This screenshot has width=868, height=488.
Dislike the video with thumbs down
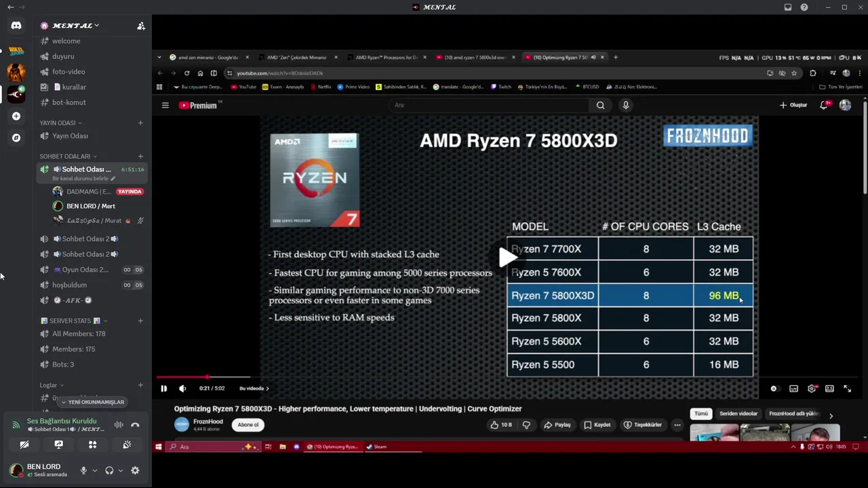(x=526, y=425)
